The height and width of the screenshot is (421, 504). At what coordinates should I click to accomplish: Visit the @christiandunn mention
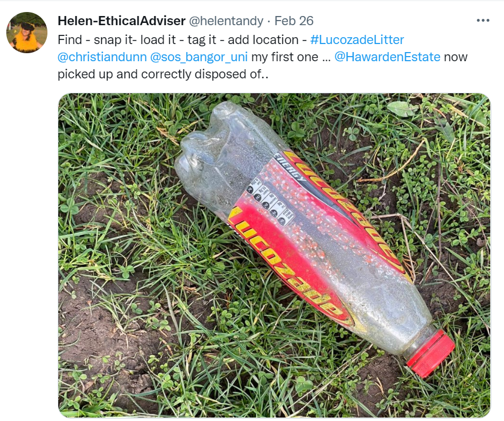pos(102,57)
